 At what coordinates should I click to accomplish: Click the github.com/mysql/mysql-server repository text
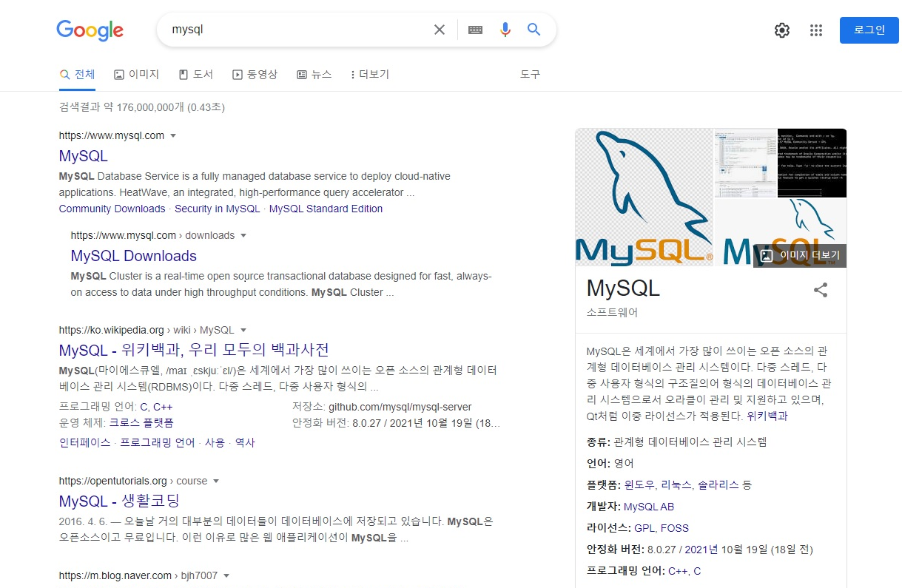[400, 407]
